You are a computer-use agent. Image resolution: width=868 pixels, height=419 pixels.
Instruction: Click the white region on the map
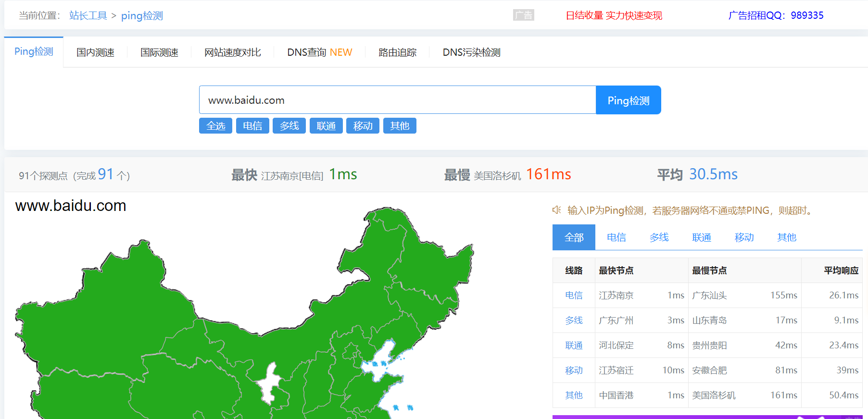coord(269,384)
